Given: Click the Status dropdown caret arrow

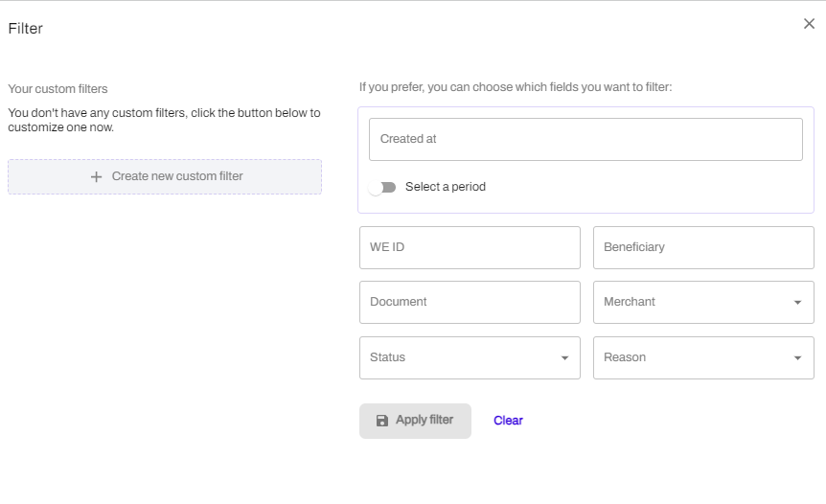Looking at the screenshot, I should (564, 358).
